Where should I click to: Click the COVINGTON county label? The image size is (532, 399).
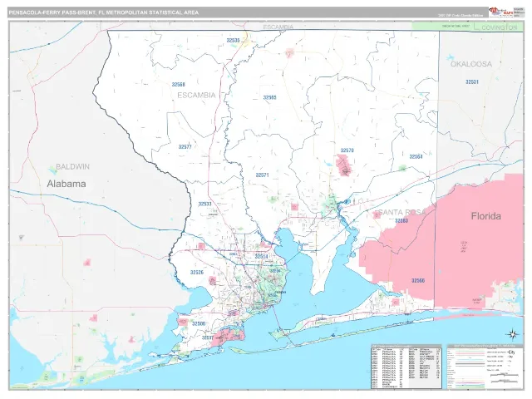tap(500, 27)
